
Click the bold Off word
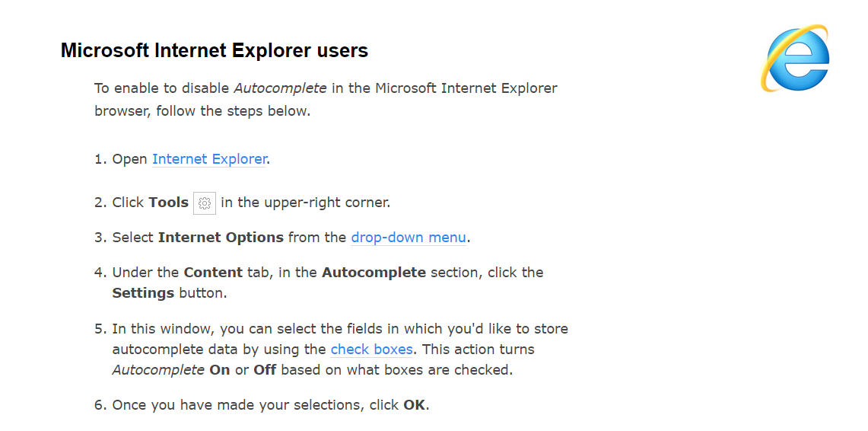pos(265,370)
